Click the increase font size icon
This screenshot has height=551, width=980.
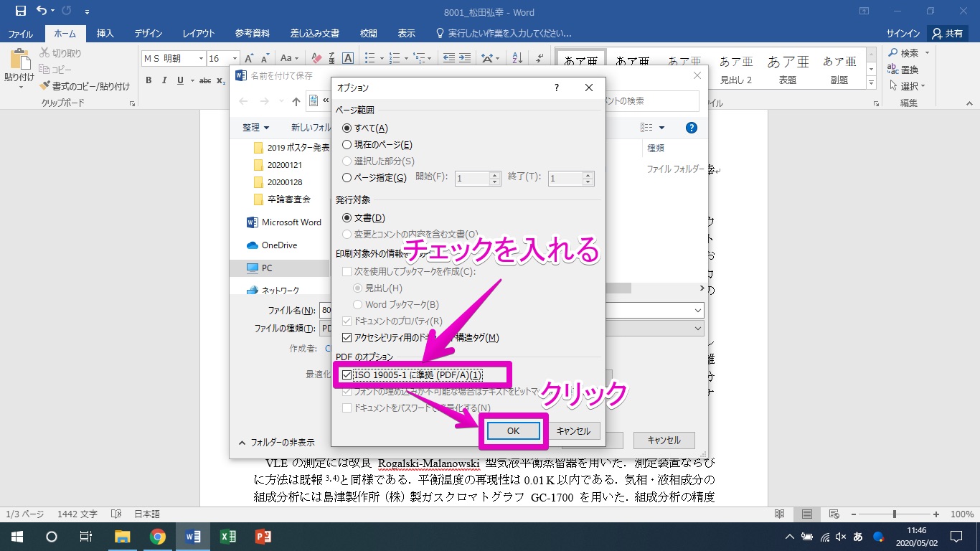click(x=249, y=58)
